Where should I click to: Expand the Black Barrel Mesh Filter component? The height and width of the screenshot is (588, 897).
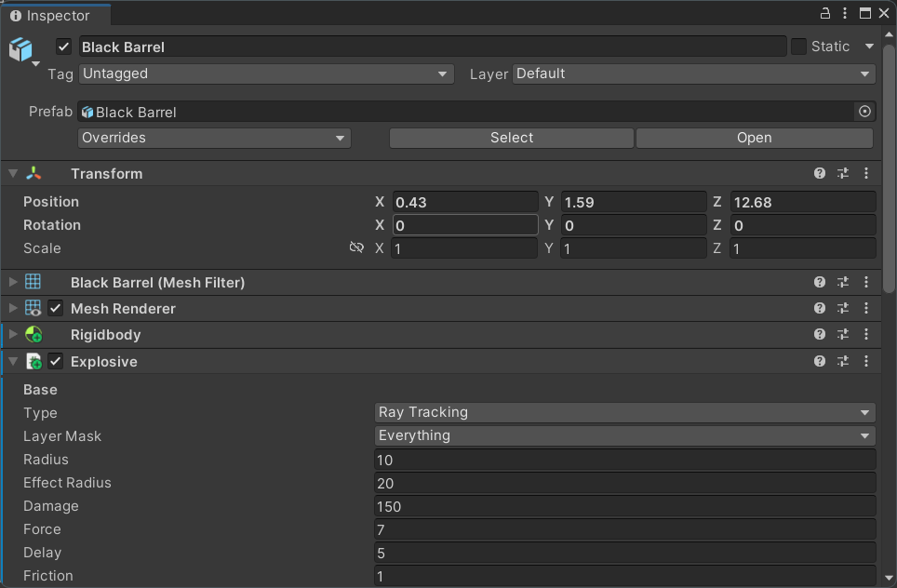(x=13, y=282)
